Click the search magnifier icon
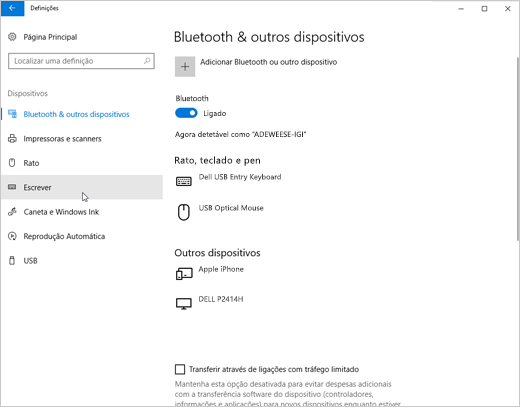 (147, 61)
